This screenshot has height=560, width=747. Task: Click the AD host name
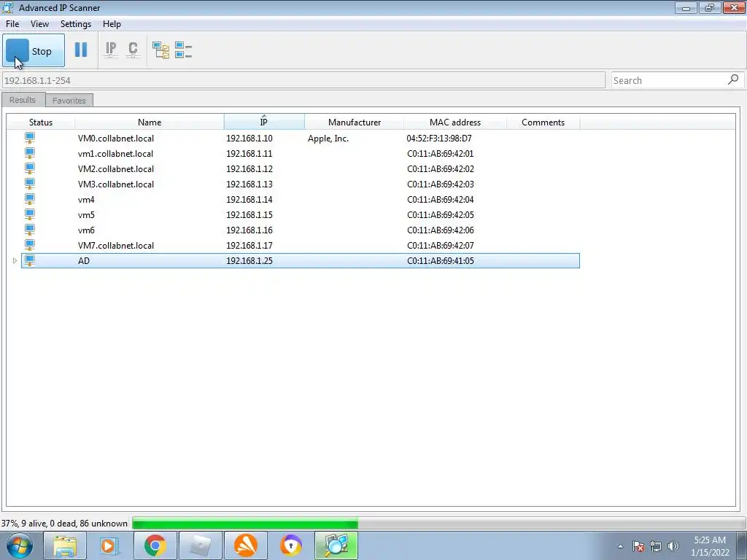(84, 260)
